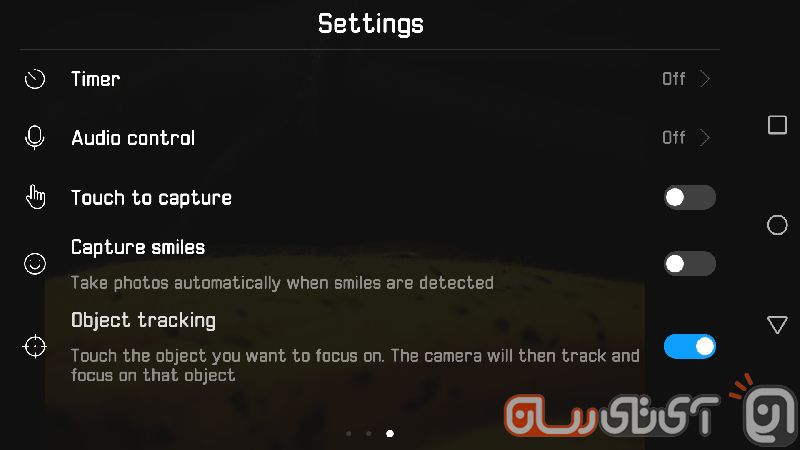Open recent apps with square button
800x450 pixels.
pos(777,125)
